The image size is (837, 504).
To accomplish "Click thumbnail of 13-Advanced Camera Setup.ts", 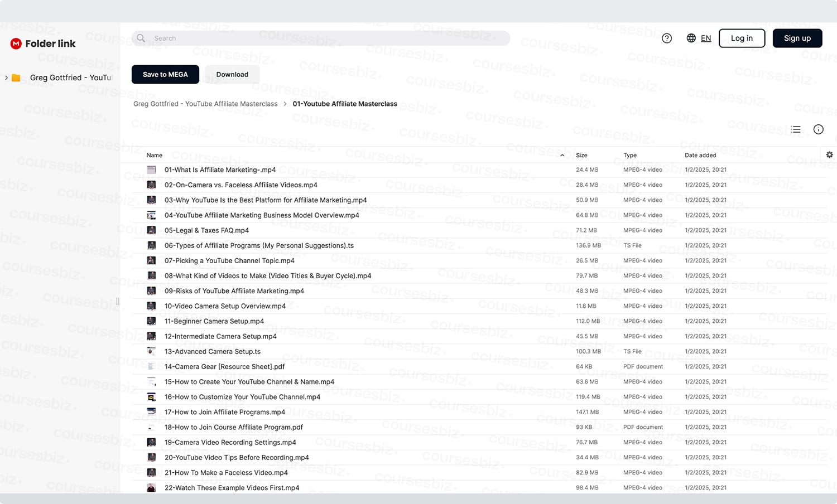I will pos(151,351).
